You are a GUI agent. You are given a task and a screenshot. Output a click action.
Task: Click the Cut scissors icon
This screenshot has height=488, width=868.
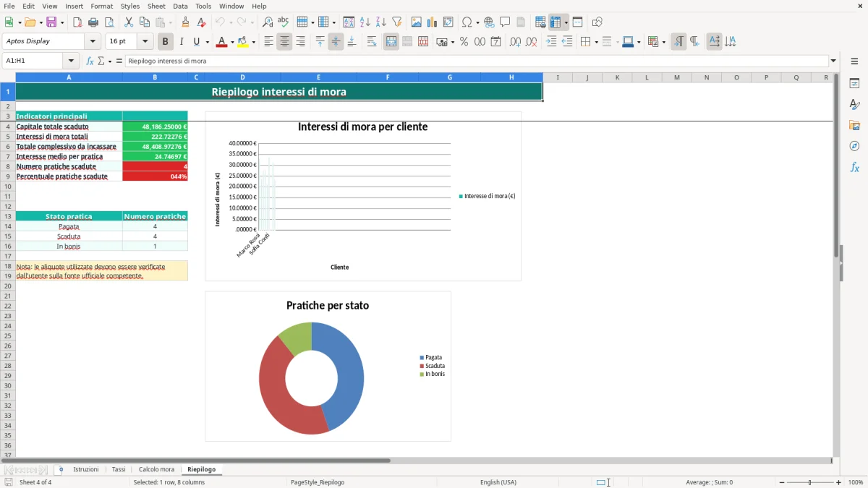coord(128,22)
